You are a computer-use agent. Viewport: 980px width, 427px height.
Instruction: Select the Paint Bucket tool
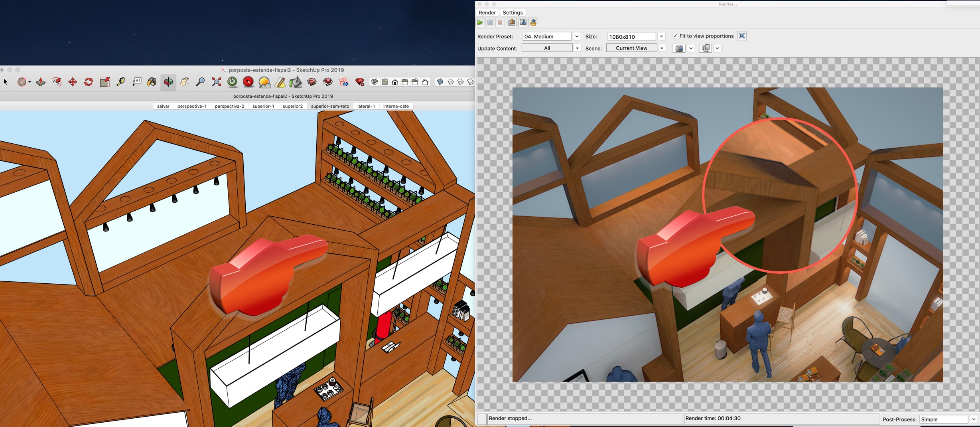click(x=152, y=82)
